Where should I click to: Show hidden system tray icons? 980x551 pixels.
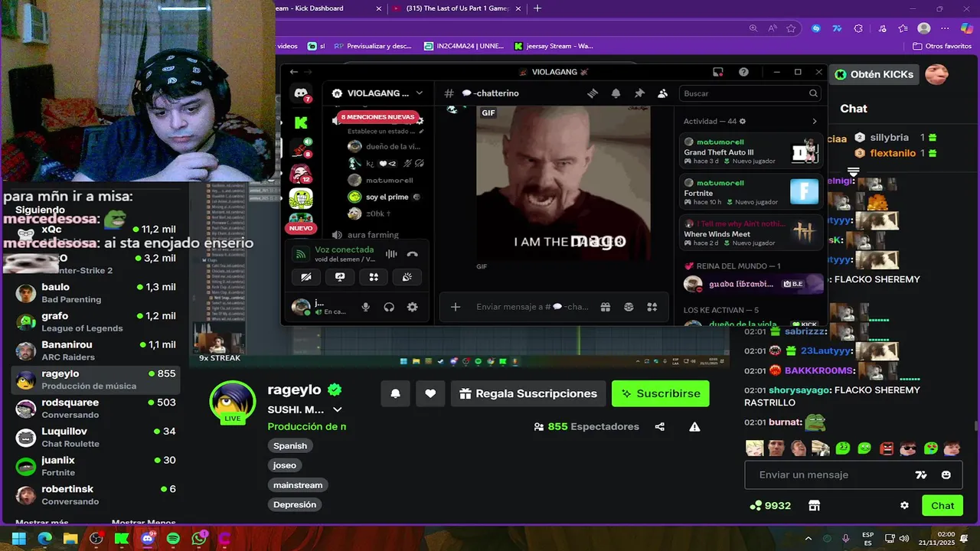tap(808, 539)
